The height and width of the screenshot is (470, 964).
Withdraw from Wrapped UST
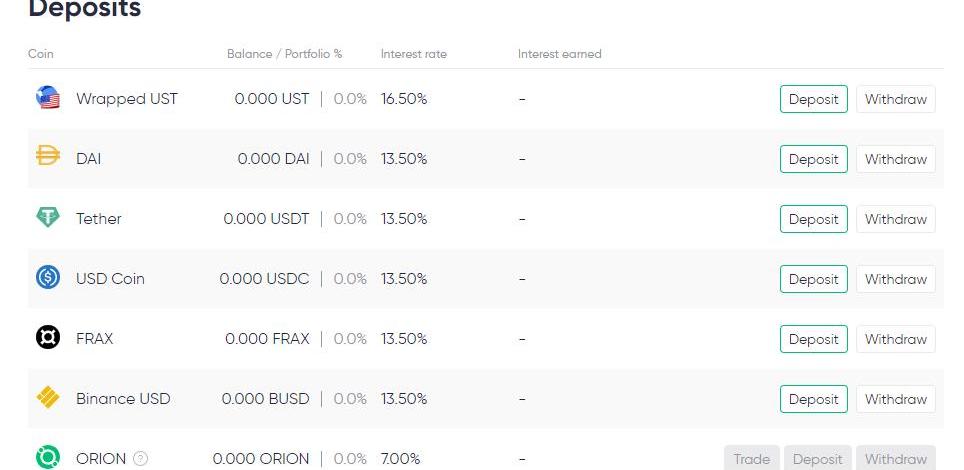click(x=896, y=99)
